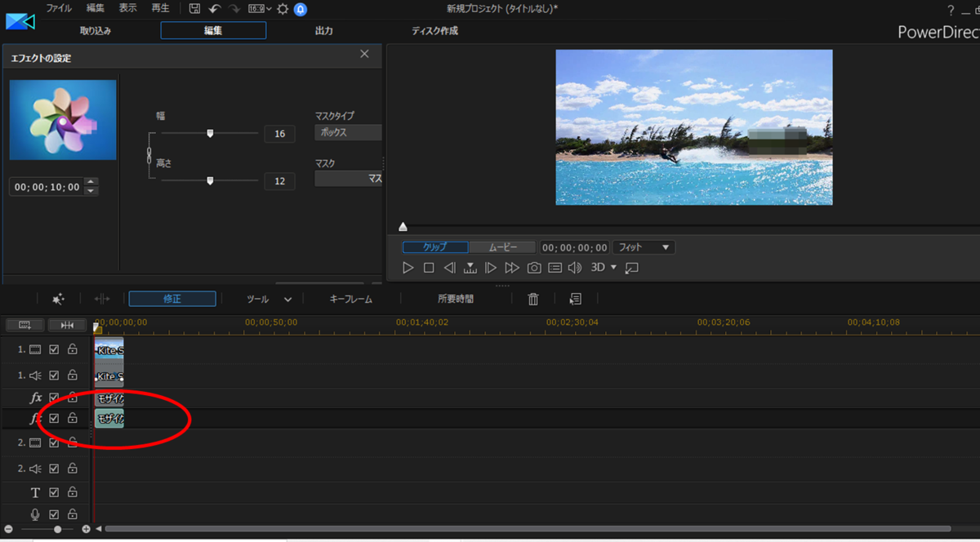Open preferences with the gear icon
Image resolution: width=980 pixels, height=542 pixels.
coord(283,9)
